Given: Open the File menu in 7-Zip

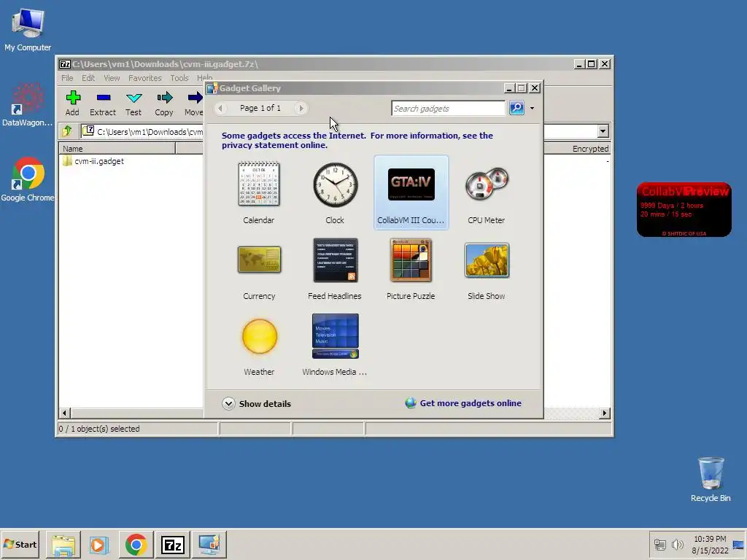Looking at the screenshot, I should [67, 77].
